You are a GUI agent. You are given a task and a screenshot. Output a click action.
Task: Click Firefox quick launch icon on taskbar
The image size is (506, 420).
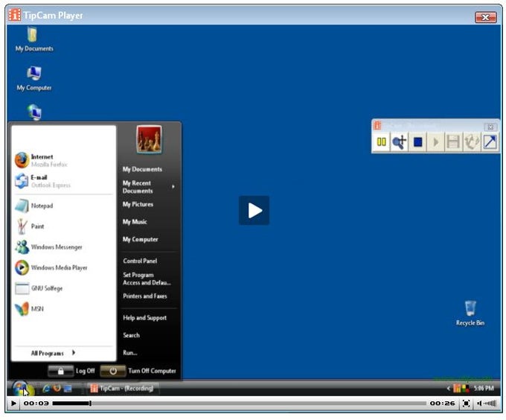(x=57, y=389)
